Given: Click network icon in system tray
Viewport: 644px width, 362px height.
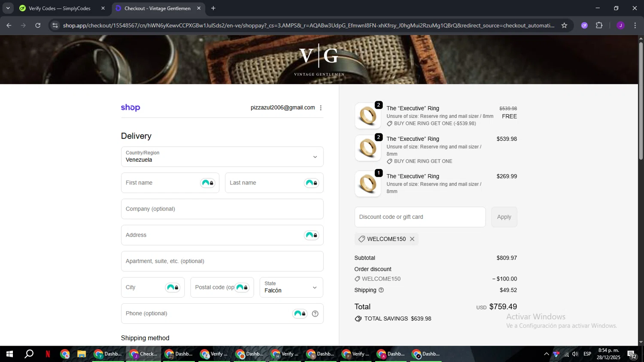Looking at the screenshot, I should [x=566, y=354].
